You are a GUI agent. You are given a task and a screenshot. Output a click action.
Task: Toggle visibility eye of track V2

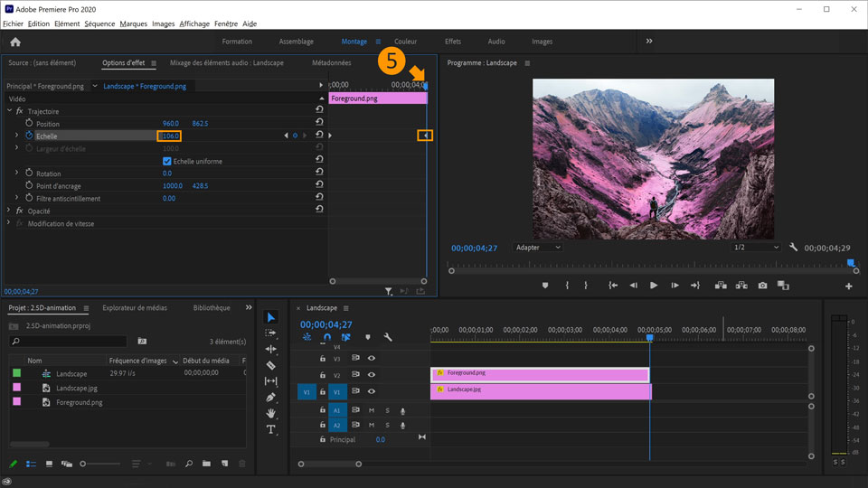(x=372, y=375)
